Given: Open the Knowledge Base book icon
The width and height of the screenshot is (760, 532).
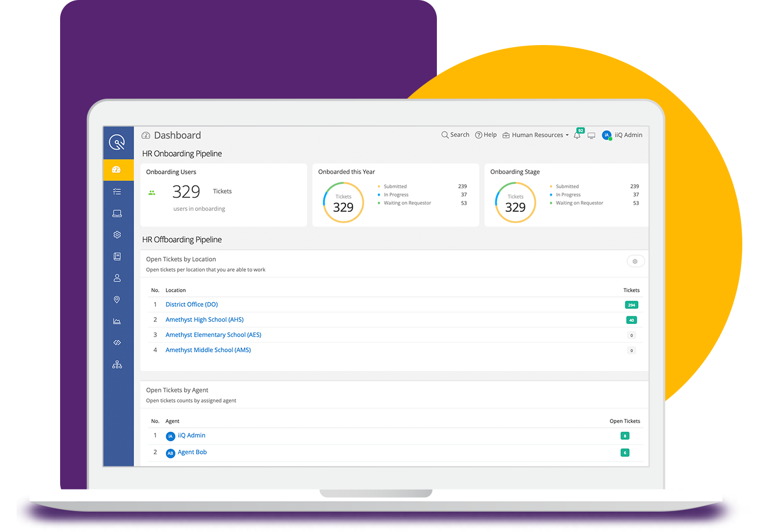Looking at the screenshot, I should click(117, 256).
